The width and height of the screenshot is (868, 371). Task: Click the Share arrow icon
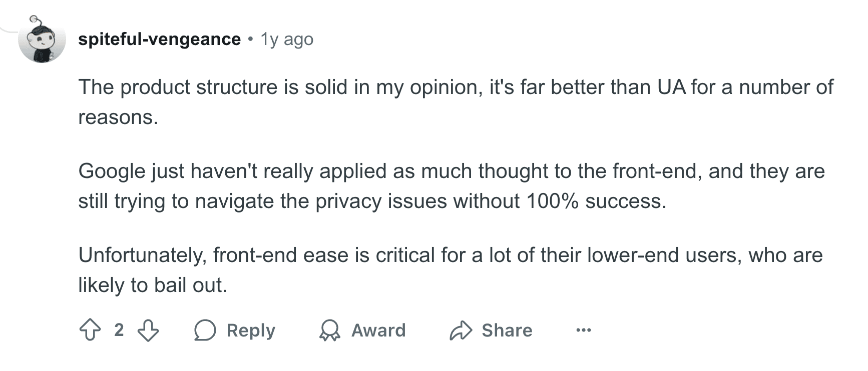click(461, 330)
